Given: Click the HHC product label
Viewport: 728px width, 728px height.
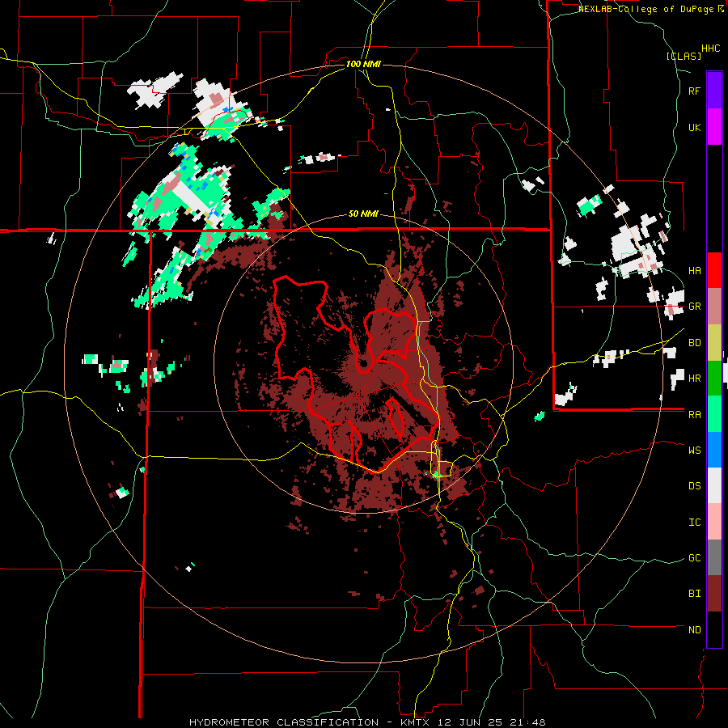Looking at the screenshot, I should click(x=710, y=49).
